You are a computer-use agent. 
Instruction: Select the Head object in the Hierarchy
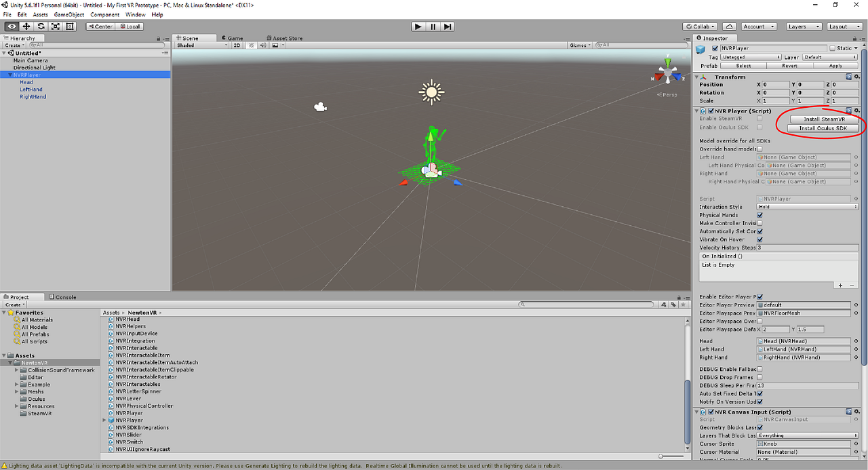pyautogui.click(x=26, y=82)
